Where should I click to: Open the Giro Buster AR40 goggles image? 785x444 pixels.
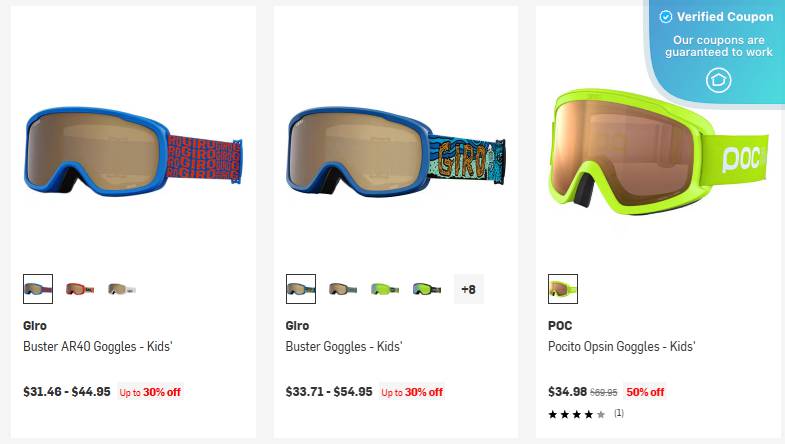(x=133, y=150)
